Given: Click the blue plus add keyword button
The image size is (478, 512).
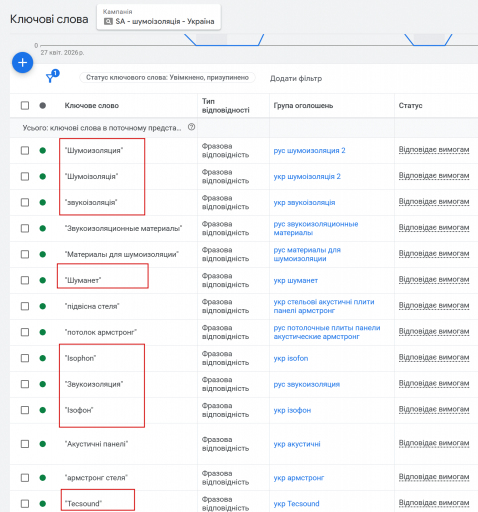Looking at the screenshot, I should 22,62.
